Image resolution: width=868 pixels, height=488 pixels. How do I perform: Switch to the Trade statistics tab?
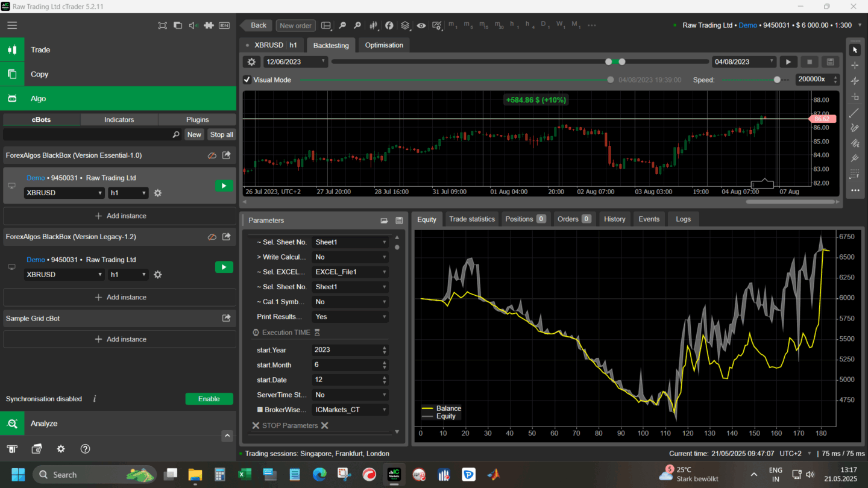pos(471,219)
